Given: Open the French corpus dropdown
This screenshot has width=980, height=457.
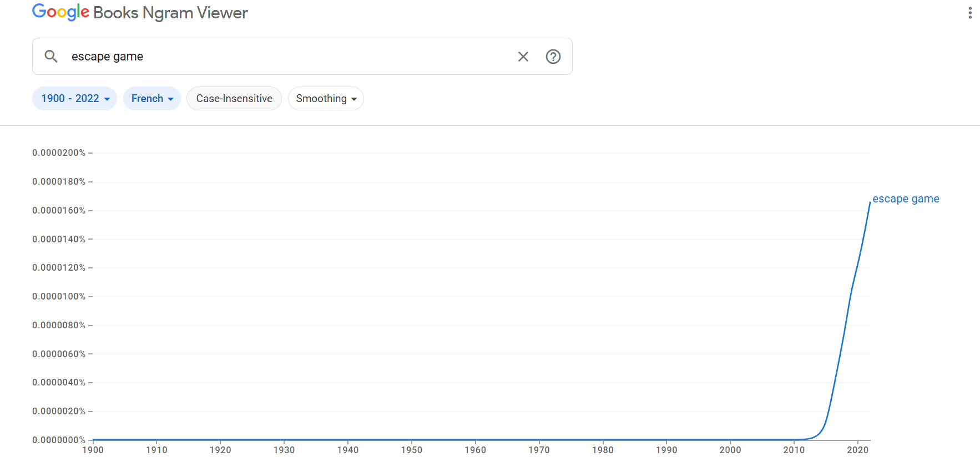Looking at the screenshot, I should 152,99.
